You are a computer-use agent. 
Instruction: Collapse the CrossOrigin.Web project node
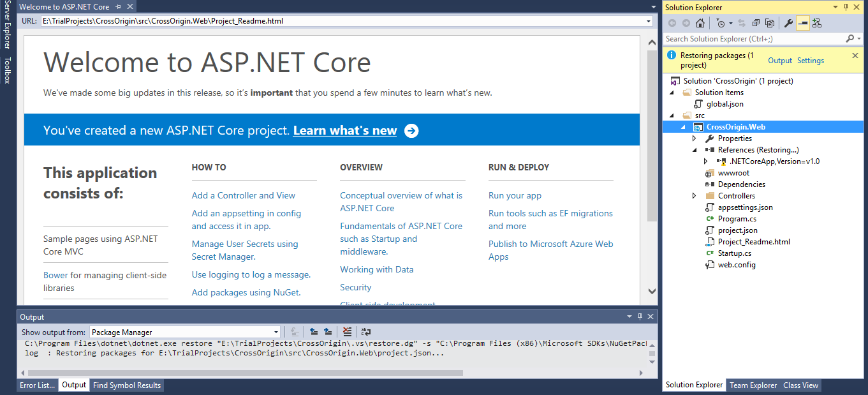pos(683,127)
